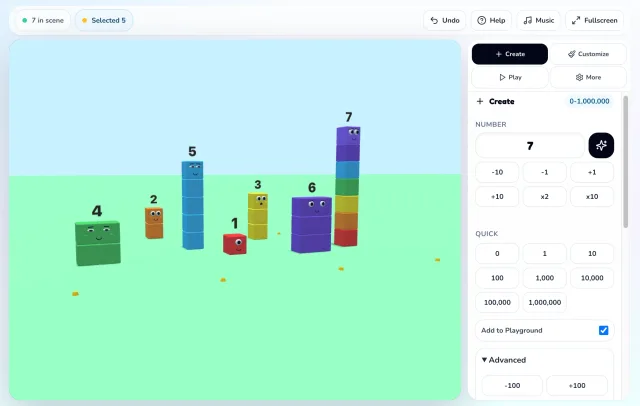Select the rainbow number 7 block tower
640x406 pixels.
pos(347,186)
